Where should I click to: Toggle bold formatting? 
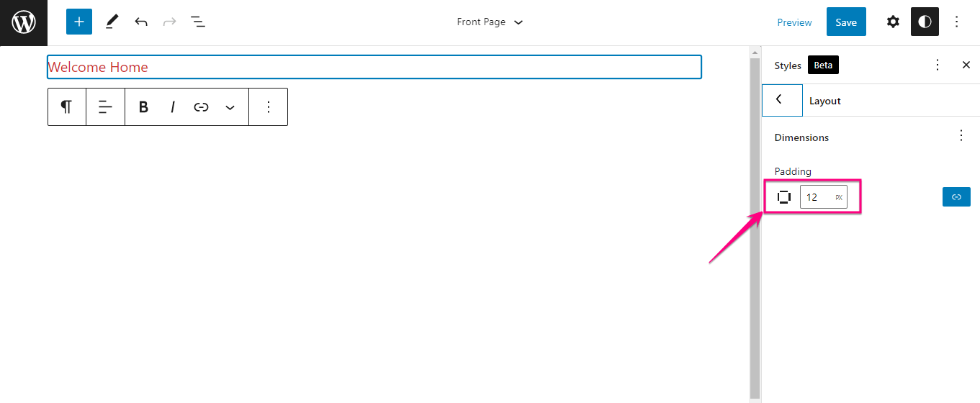143,107
